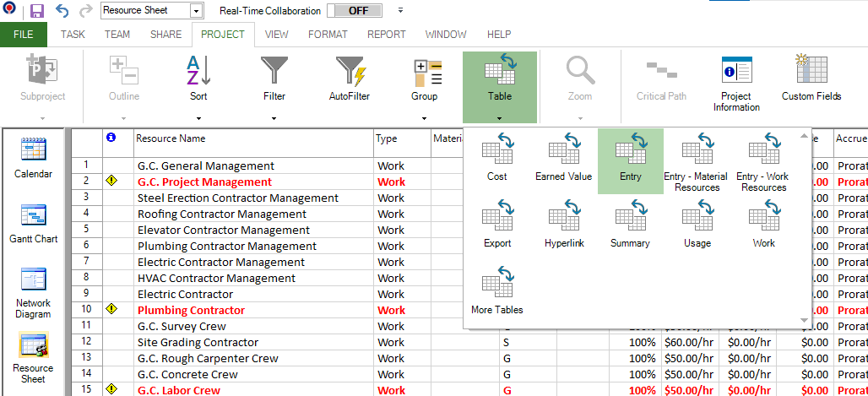The width and height of the screenshot is (868, 396).
Task: Open the FILE tab
Action: point(24,35)
